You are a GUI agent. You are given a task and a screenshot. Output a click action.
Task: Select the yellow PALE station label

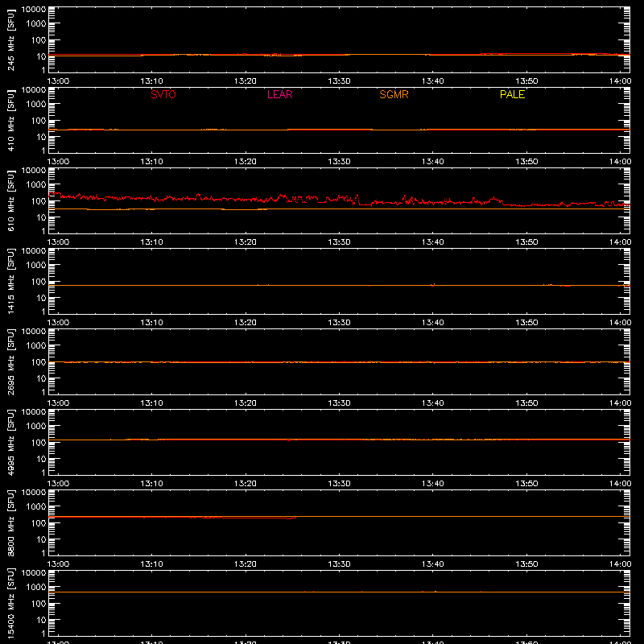(x=512, y=94)
